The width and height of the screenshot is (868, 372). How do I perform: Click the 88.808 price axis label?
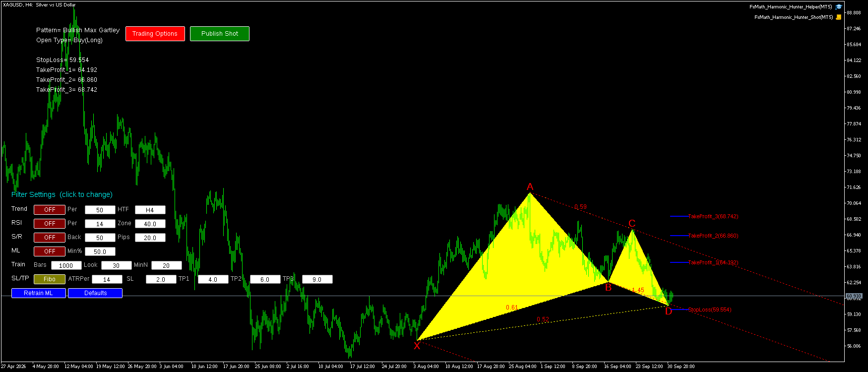[854, 13]
